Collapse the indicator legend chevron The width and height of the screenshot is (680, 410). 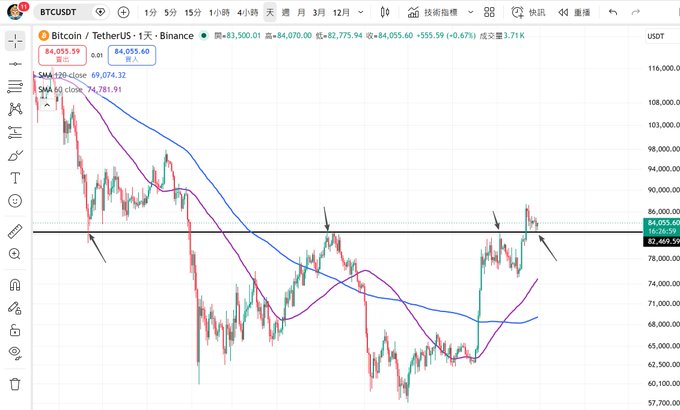47,105
